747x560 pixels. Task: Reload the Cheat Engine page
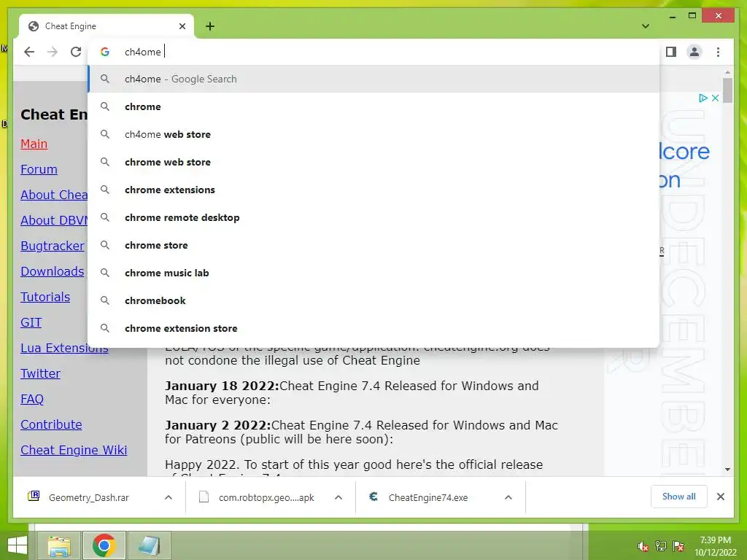[x=76, y=52]
